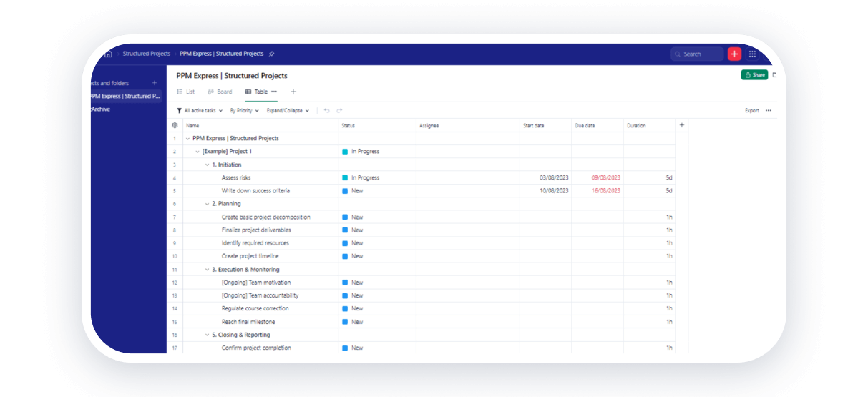Click the pin icon beside the project title
The image size is (868, 397).
(271, 54)
